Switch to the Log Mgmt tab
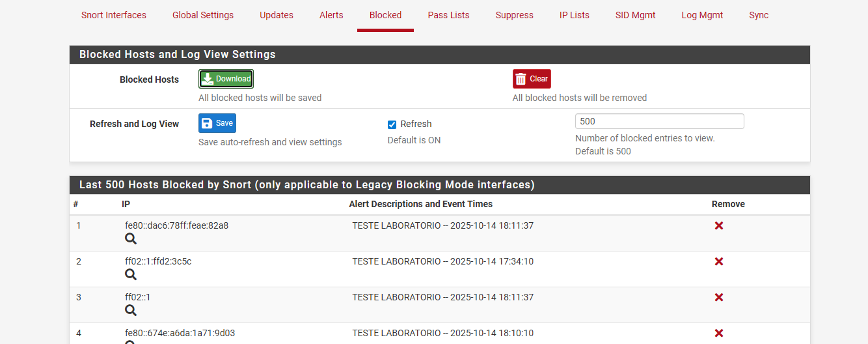 [702, 15]
